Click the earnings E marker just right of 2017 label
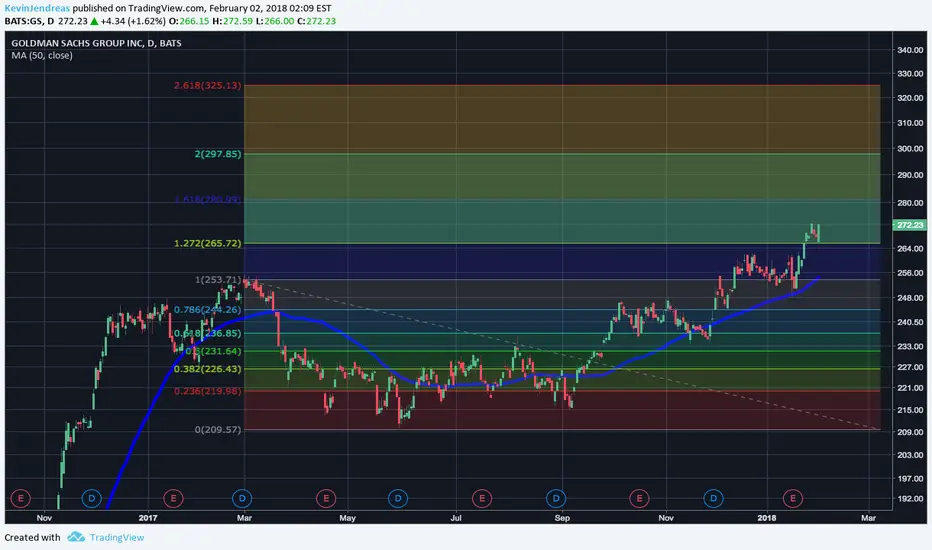The height and width of the screenshot is (550, 932). (173, 498)
